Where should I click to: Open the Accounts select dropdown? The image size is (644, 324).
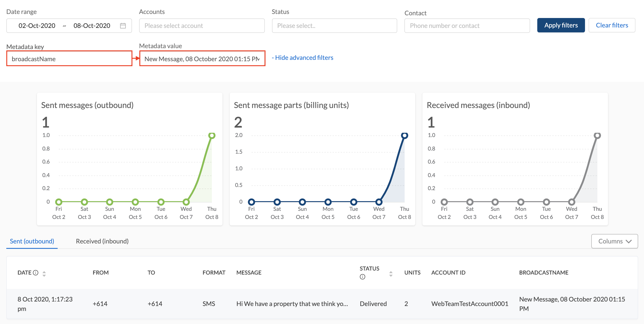pos(202,25)
